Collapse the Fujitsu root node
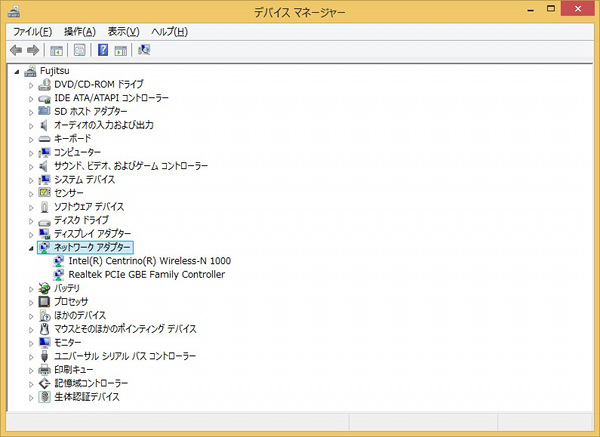 [18, 71]
